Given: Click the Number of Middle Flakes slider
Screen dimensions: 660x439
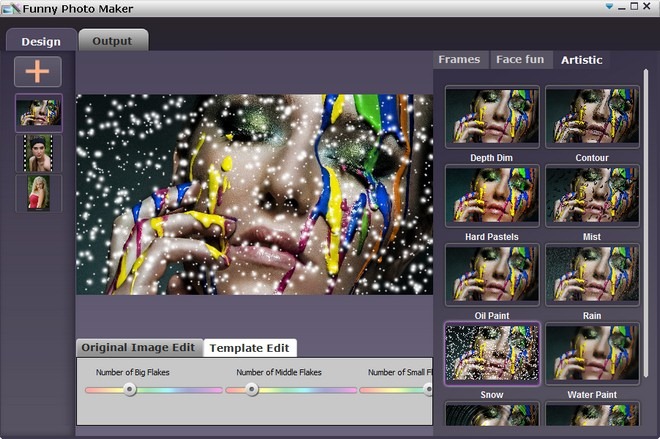Looking at the screenshot, I should click(x=291, y=390).
